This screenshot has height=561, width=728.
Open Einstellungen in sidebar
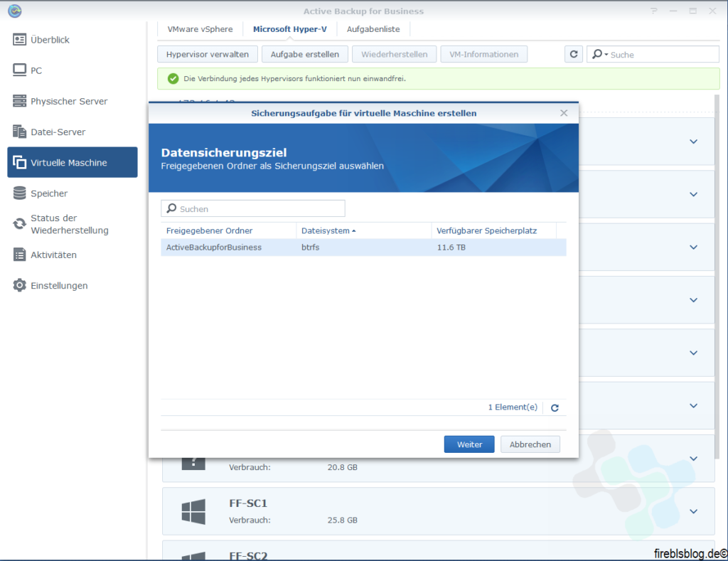click(x=73, y=285)
